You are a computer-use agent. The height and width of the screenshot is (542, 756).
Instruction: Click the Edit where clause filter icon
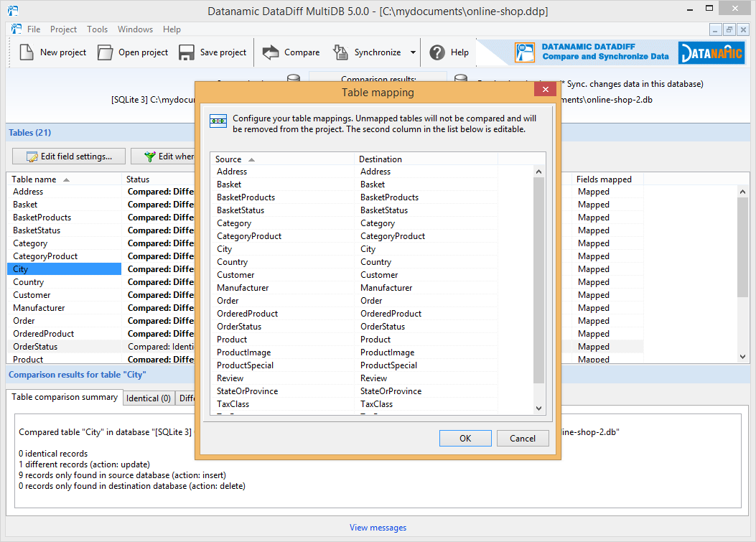click(150, 156)
